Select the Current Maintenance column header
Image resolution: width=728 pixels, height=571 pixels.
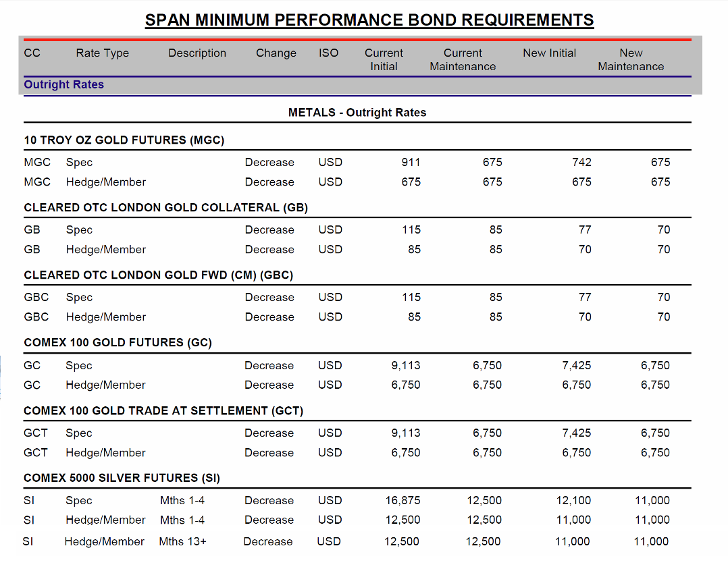click(463, 59)
